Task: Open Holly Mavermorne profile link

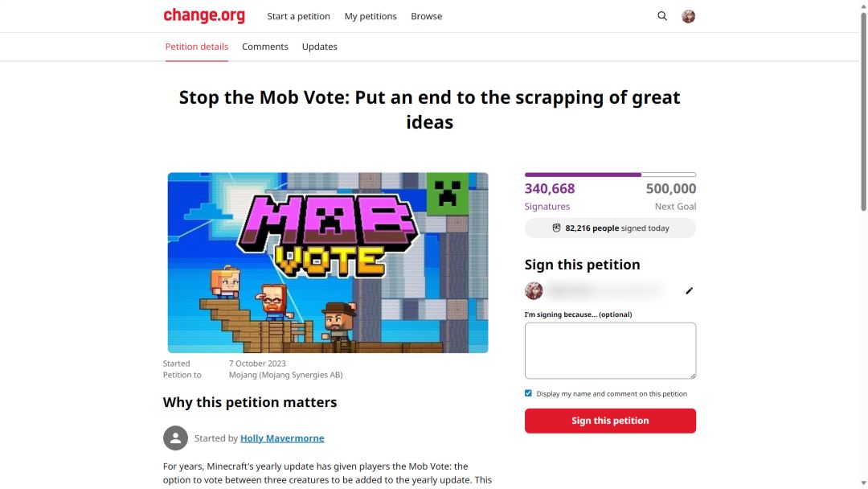Action: pos(282,438)
